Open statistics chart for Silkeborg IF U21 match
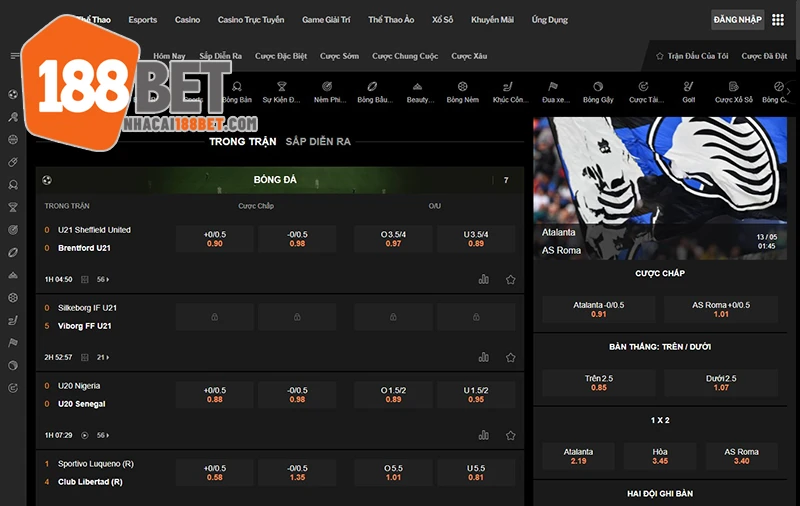This screenshot has height=506, width=800. (x=483, y=357)
